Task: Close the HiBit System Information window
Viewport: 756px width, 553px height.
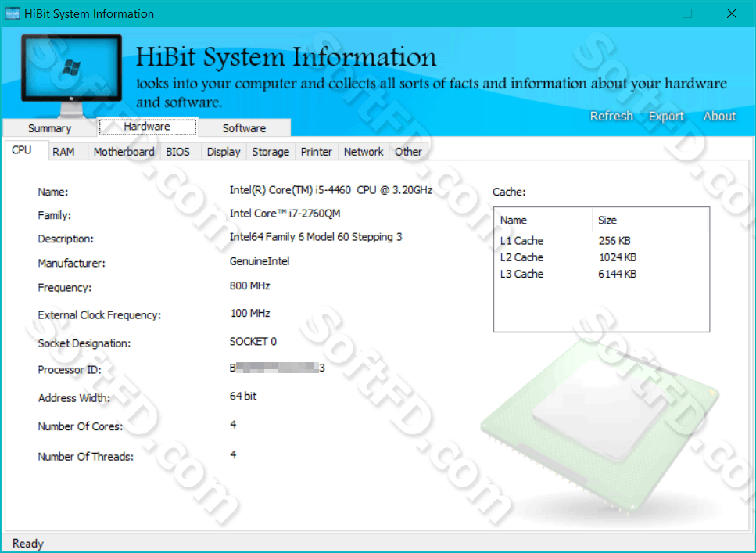Action: (x=732, y=13)
